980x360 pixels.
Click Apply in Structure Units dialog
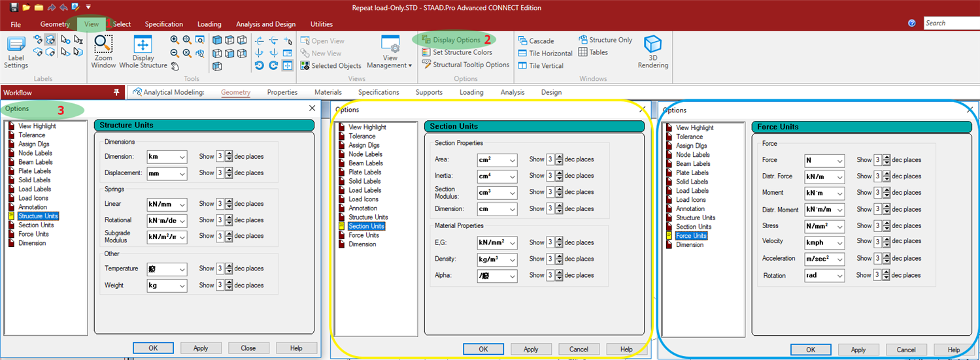tap(201, 348)
